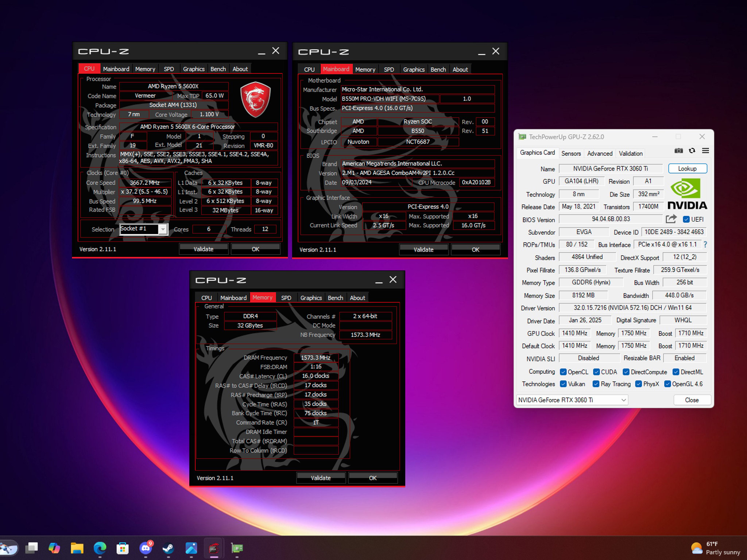The image size is (747, 560).
Task: Click Validate in the Memory window
Action: tap(321, 478)
